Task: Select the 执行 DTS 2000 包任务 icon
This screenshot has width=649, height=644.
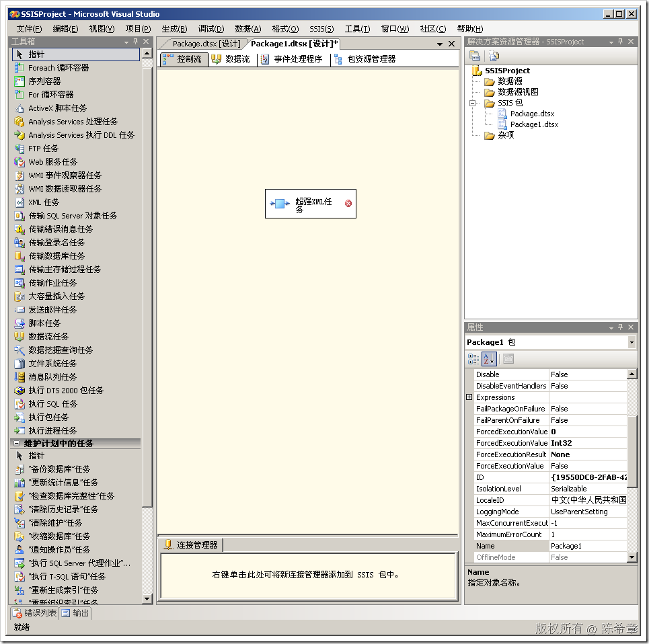Action: 19,390
